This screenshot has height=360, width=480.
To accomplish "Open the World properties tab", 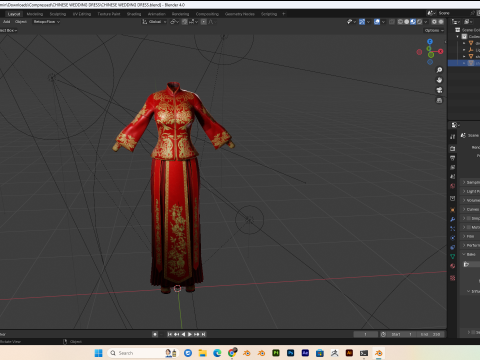I will click(x=452, y=186).
